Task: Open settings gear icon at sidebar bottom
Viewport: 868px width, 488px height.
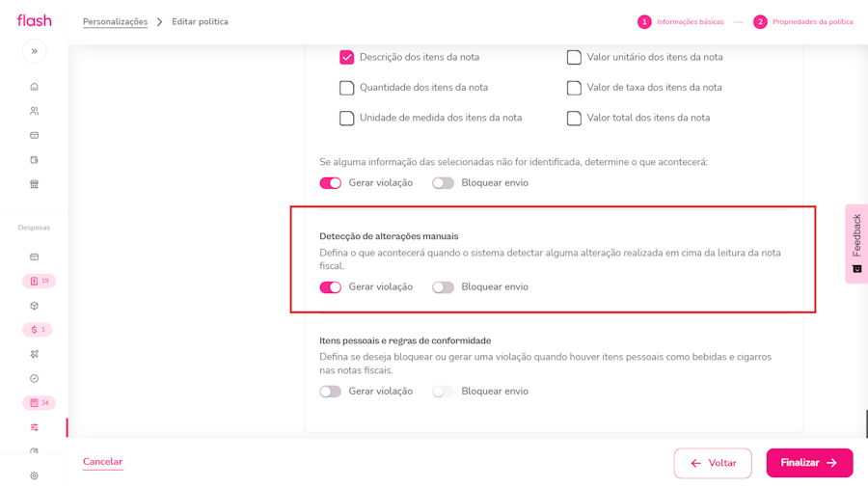Action: pyautogui.click(x=34, y=475)
